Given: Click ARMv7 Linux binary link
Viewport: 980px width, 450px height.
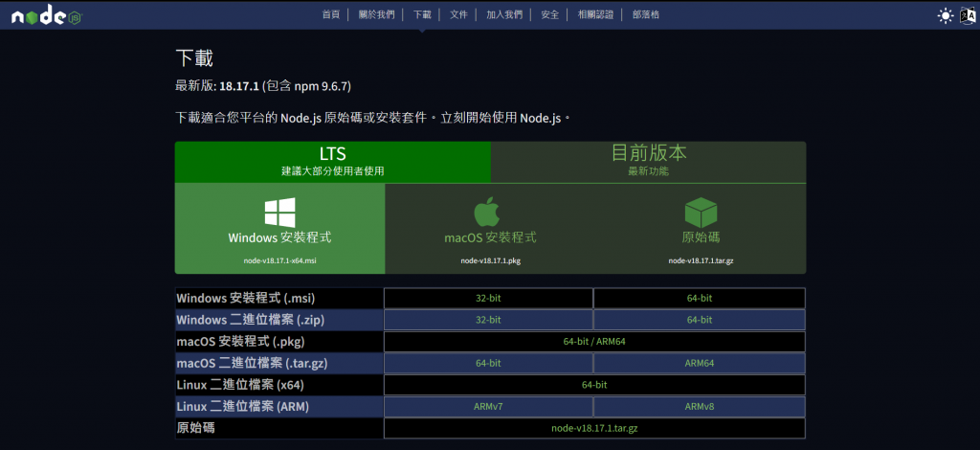Looking at the screenshot, I should [488, 407].
